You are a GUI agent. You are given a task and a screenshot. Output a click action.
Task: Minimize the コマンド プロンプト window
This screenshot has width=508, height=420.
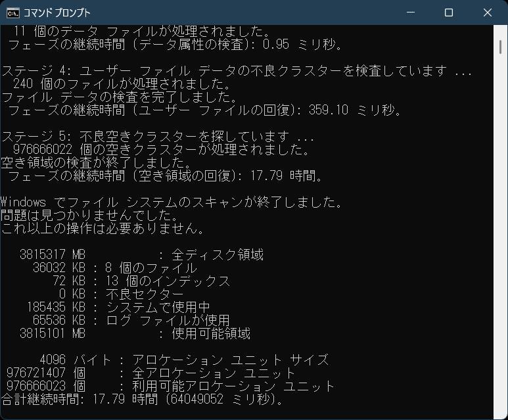(411, 12)
